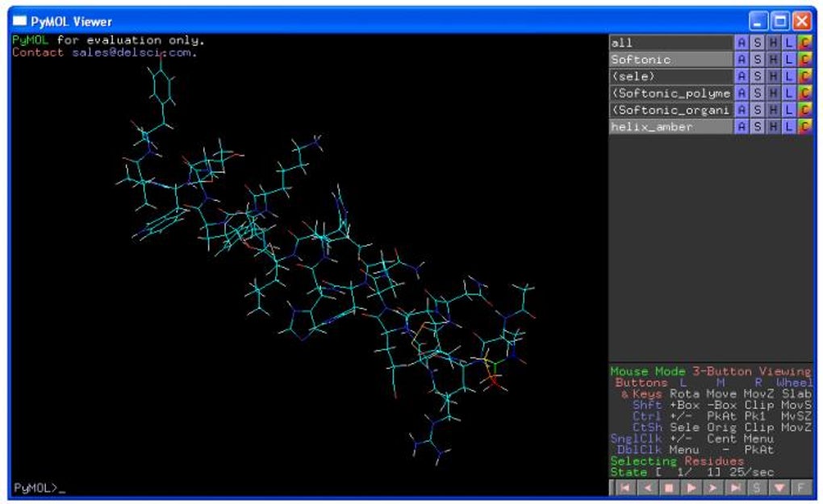Click the down-triangle rocking button

tap(779, 488)
